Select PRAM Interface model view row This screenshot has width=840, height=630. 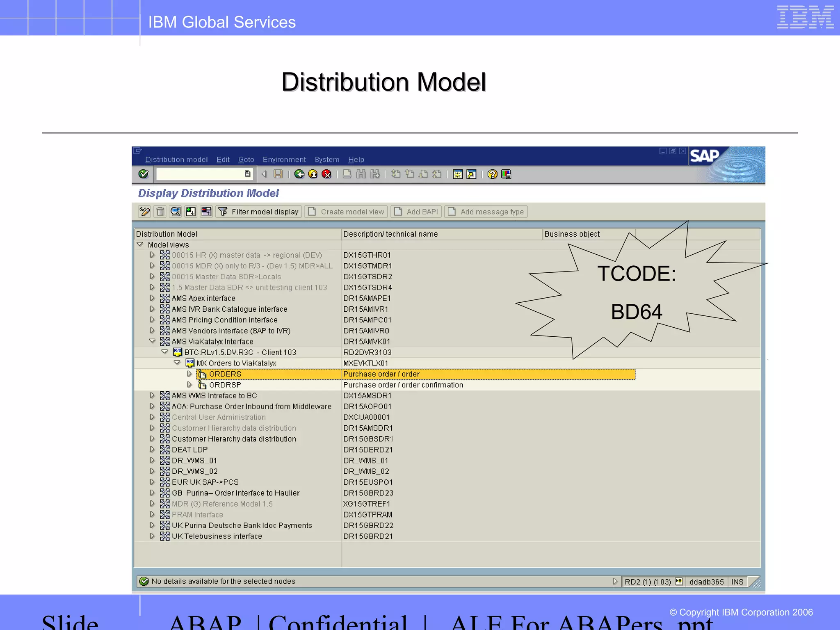[x=197, y=514]
